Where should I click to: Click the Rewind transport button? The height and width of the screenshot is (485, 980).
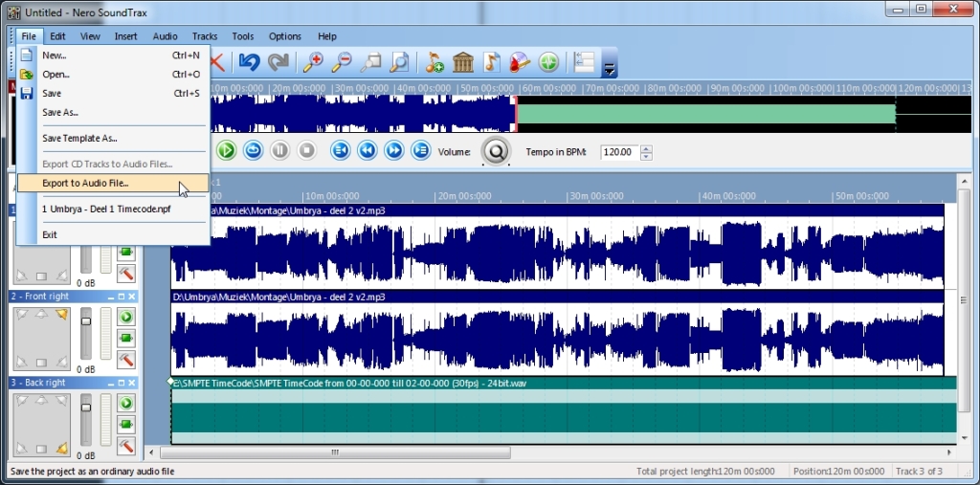(x=367, y=150)
